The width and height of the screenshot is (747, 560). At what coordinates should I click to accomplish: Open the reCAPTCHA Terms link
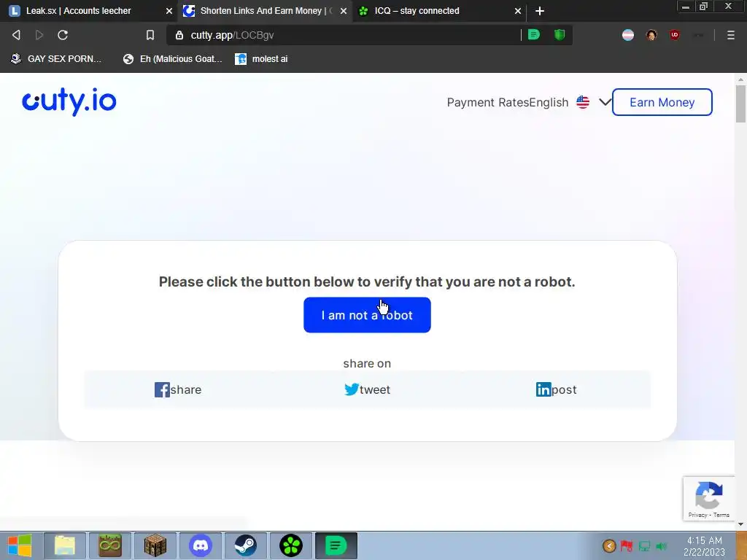[x=721, y=515]
